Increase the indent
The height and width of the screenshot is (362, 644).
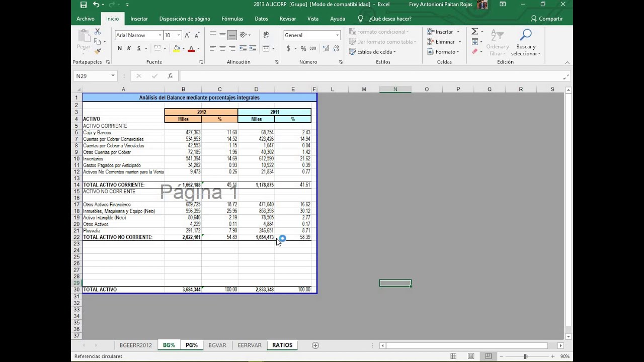(253, 48)
